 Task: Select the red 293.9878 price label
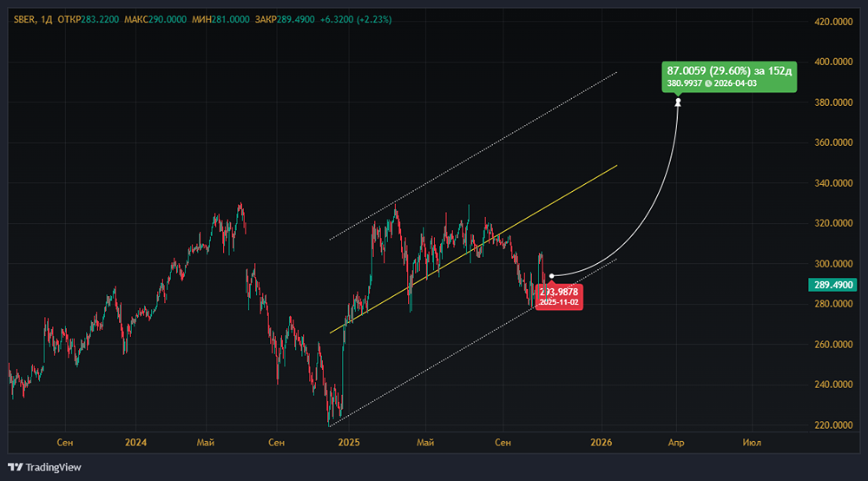tap(558, 297)
